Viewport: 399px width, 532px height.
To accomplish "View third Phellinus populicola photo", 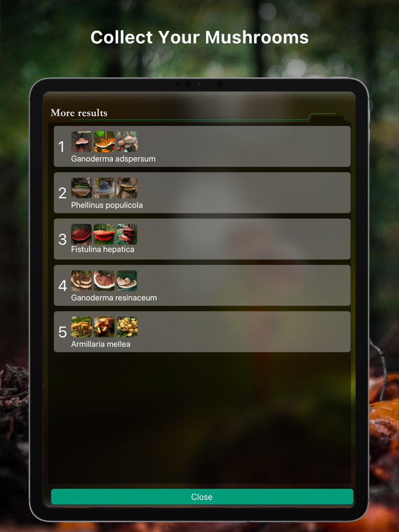I will 127,187.
